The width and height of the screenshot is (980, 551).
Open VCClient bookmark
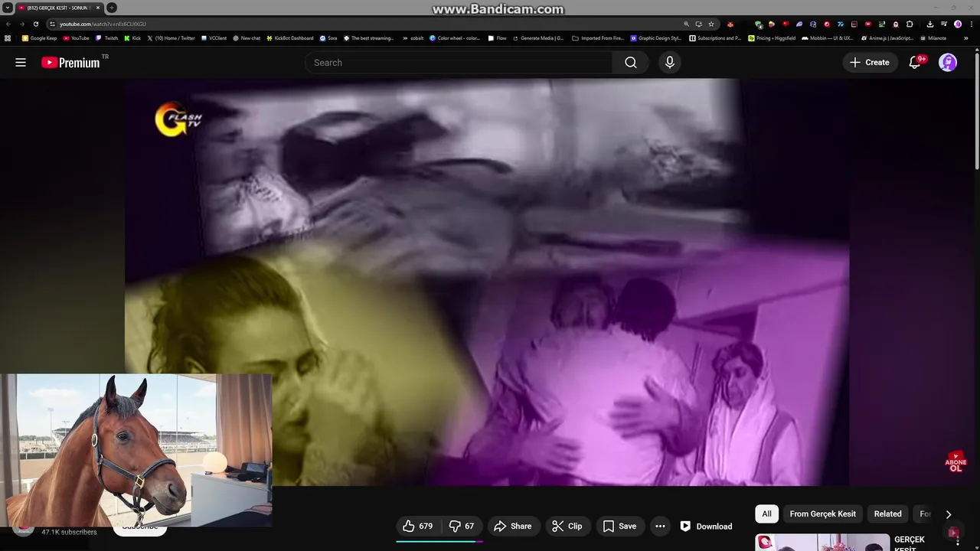(x=214, y=37)
